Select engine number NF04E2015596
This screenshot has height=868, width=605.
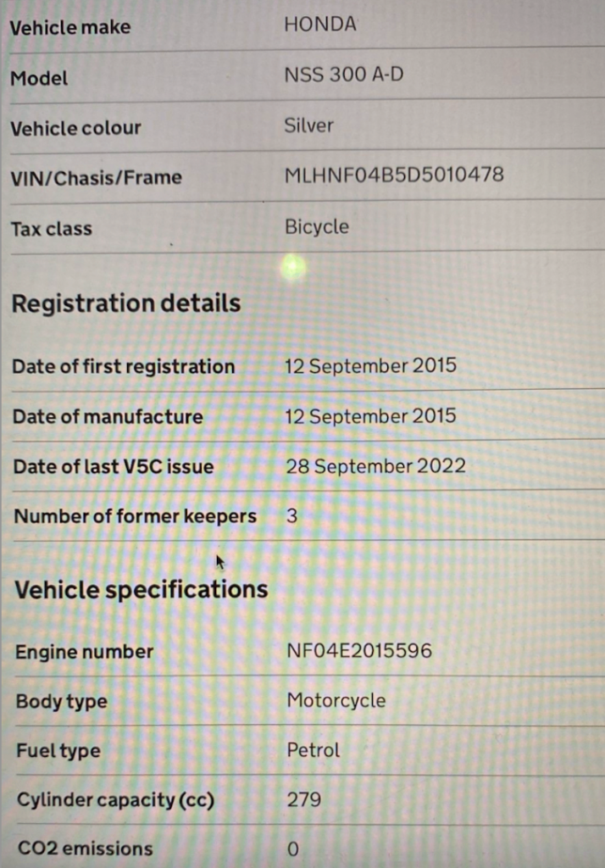(359, 650)
